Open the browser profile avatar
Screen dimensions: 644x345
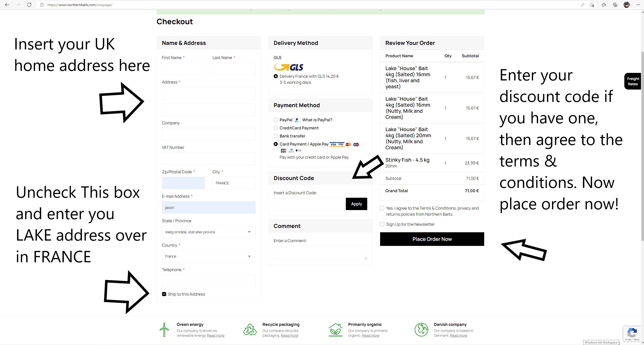click(626, 5)
